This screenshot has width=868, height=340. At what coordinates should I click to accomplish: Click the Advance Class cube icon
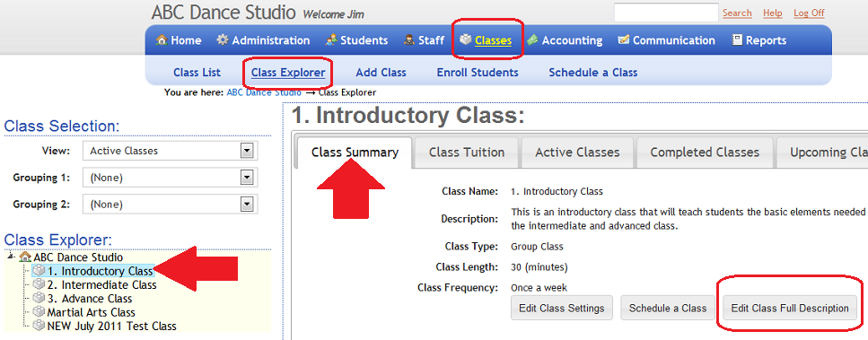pos(39,299)
